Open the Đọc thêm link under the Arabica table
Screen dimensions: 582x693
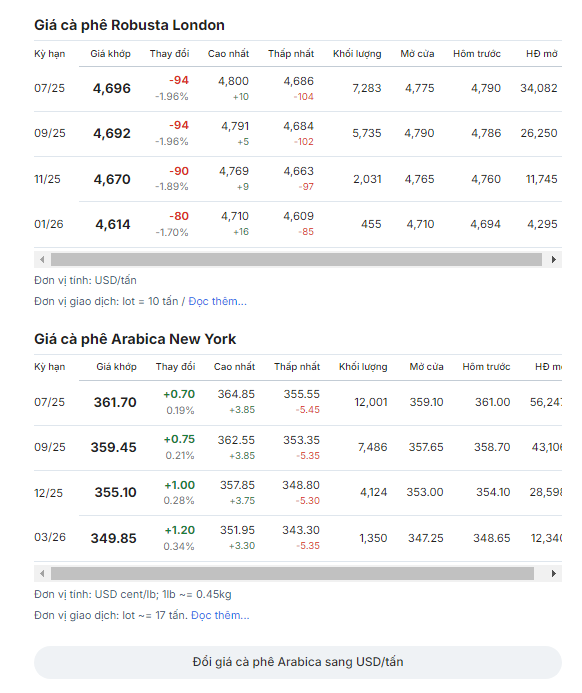[x=220, y=615]
